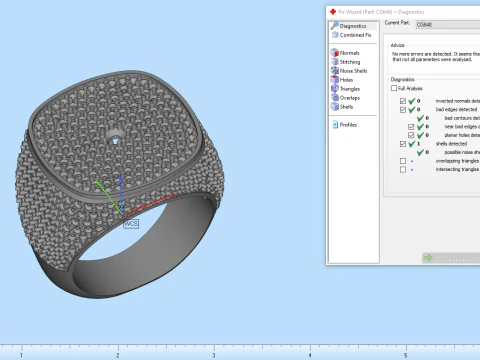Click the red Fix Wizard title icon
Viewport: 480px width, 360px height.
pos(333,12)
